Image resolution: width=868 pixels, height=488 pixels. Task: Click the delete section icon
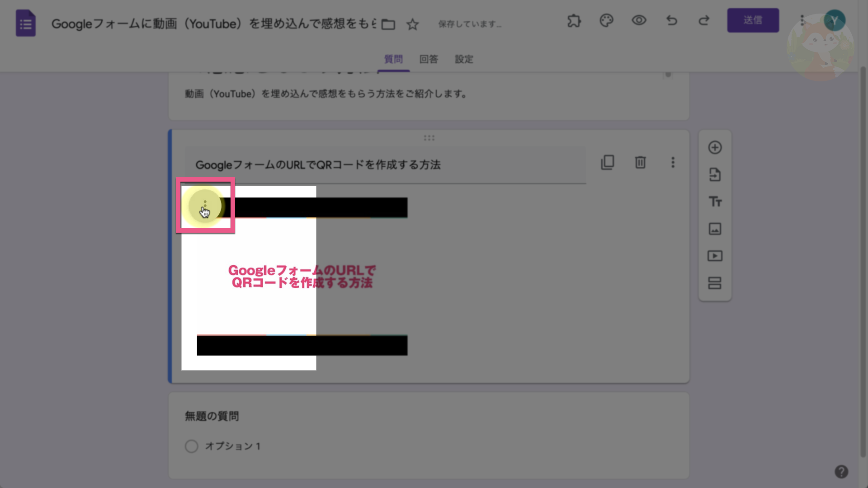(640, 162)
